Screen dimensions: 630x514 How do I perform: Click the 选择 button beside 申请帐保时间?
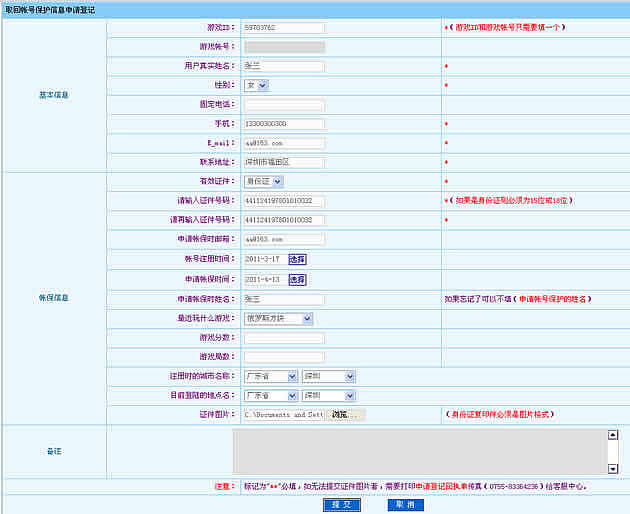[297, 279]
